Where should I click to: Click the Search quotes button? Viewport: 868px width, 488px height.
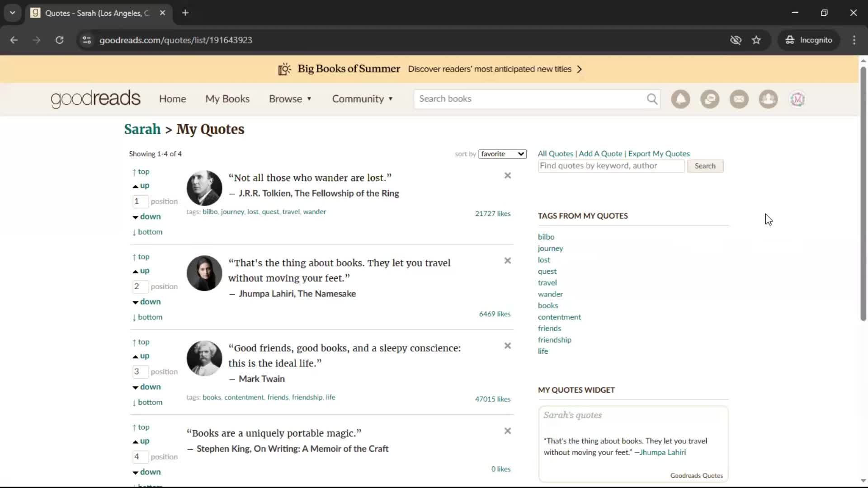click(x=705, y=166)
